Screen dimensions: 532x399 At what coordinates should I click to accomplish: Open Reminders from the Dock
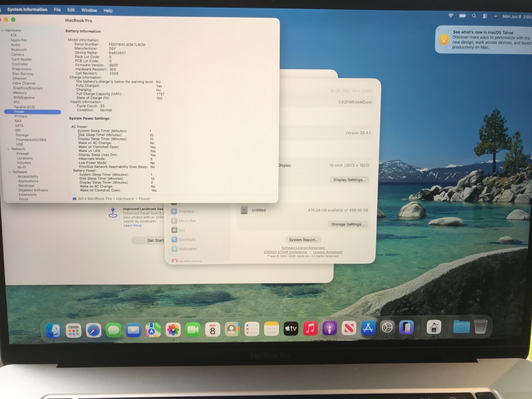coord(252,329)
